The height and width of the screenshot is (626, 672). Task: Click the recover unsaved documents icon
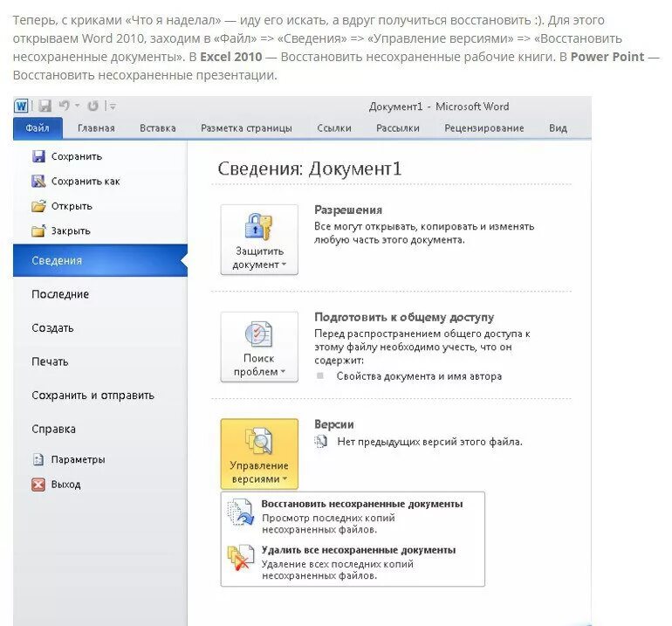[x=240, y=512]
